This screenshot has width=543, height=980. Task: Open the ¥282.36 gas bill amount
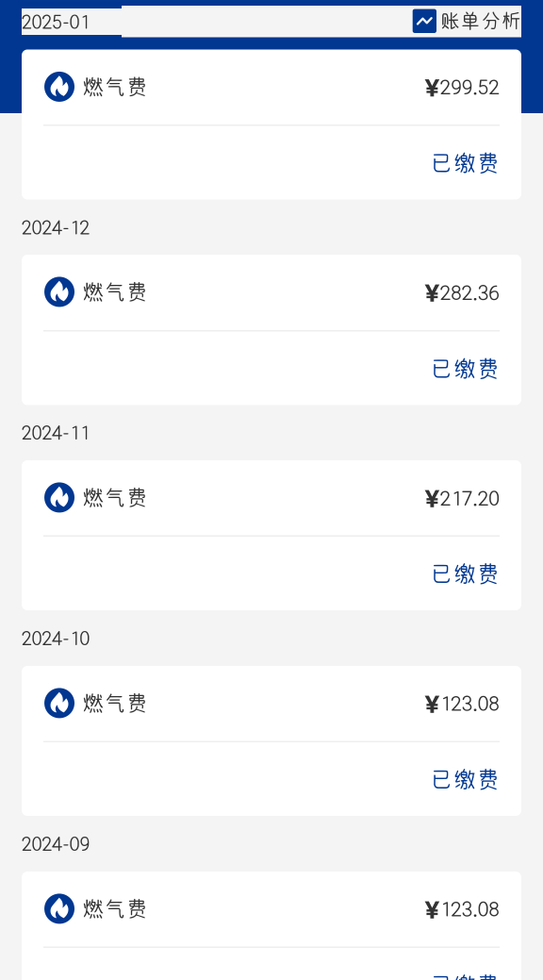[x=462, y=292]
